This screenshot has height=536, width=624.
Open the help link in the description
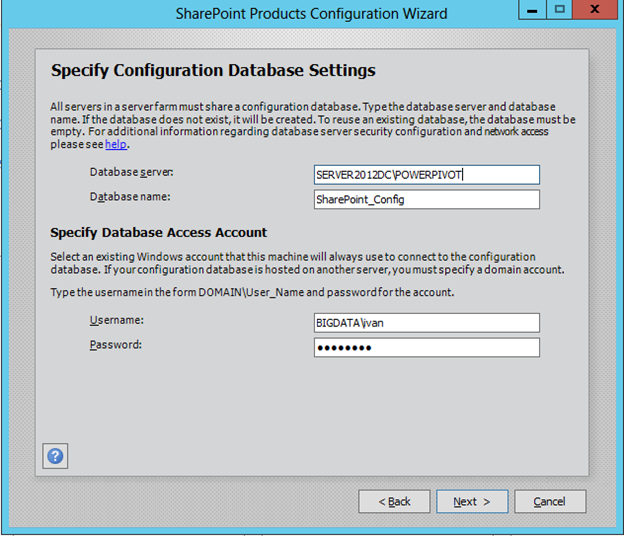click(116, 144)
